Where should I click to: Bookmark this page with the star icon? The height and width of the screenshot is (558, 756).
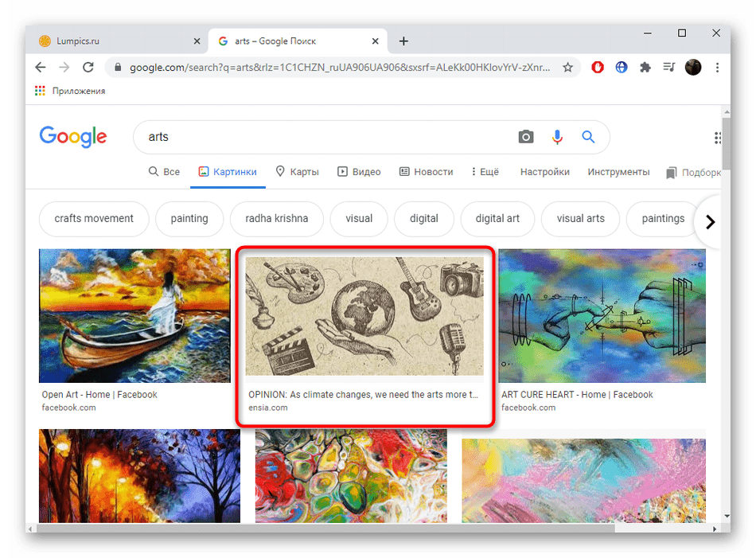pos(567,68)
